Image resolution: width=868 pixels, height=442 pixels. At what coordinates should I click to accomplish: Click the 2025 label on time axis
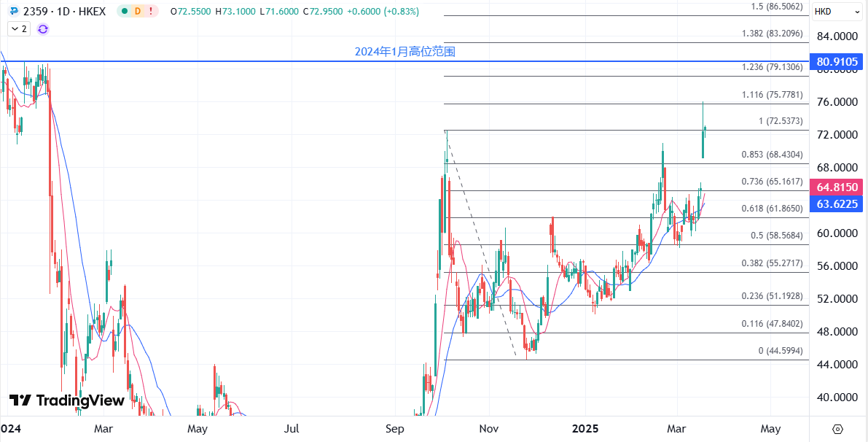(585, 430)
